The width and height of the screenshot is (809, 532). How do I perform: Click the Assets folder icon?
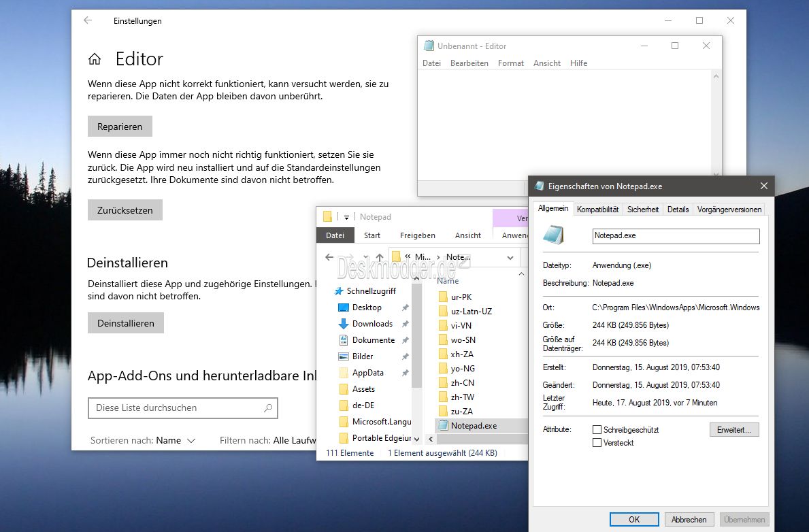point(344,389)
